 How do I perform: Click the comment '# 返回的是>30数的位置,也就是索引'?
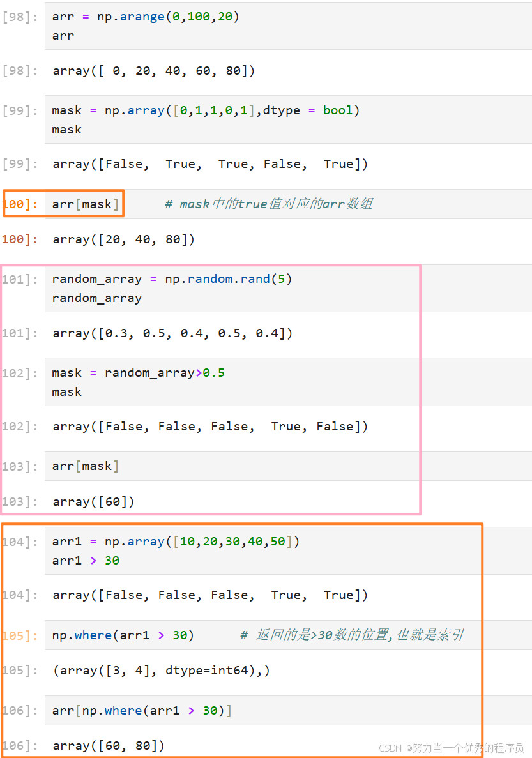(x=352, y=635)
